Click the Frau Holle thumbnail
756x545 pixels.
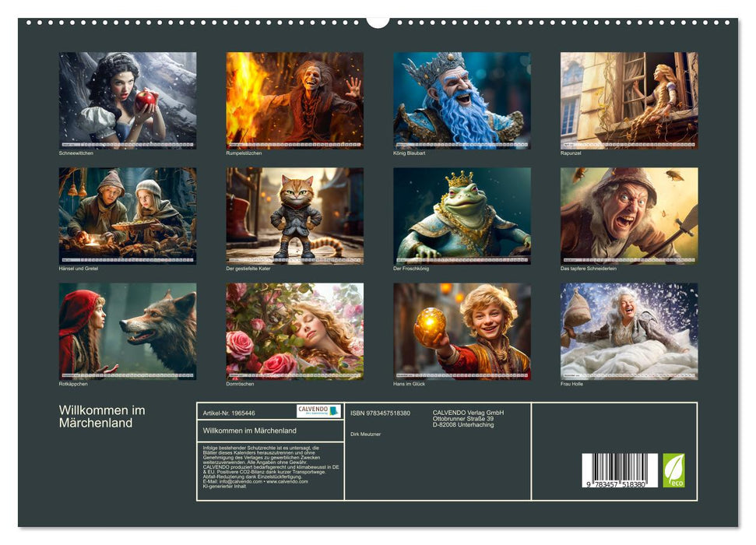click(x=629, y=331)
